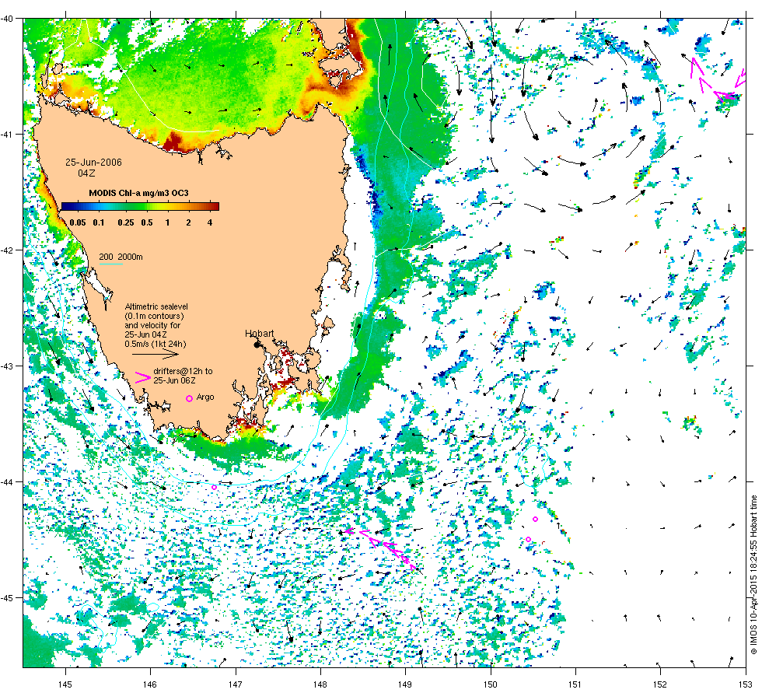The image size is (762, 700).
Task: Click latitude axis label '-43'
Action: tap(8, 366)
